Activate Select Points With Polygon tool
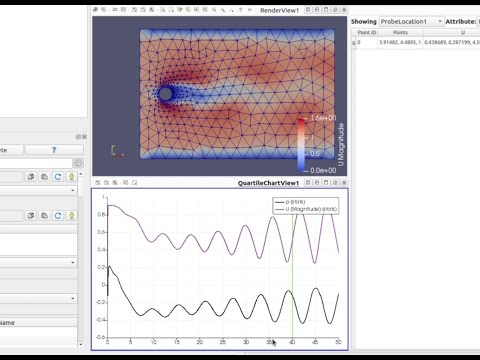This screenshot has height=360, width=480. point(205,10)
